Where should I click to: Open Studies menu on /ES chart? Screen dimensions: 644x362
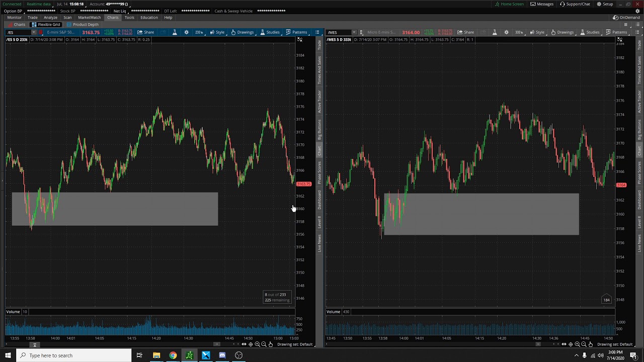coord(270,32)
